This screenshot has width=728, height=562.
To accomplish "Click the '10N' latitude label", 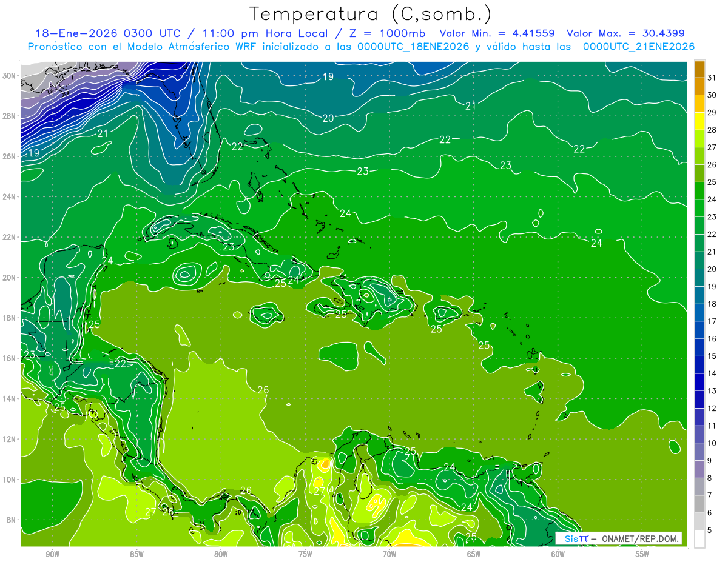I will pyautogui.click(x=9, y=480).
